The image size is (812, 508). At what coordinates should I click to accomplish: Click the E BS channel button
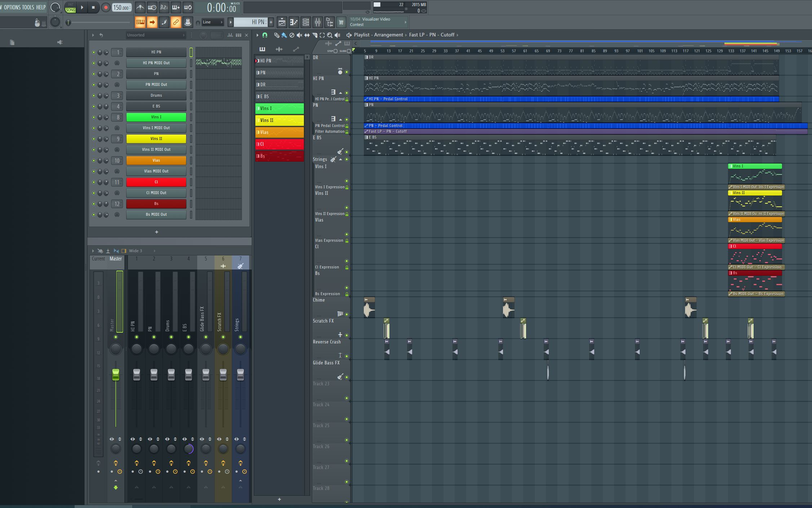[x=156, y=106]
